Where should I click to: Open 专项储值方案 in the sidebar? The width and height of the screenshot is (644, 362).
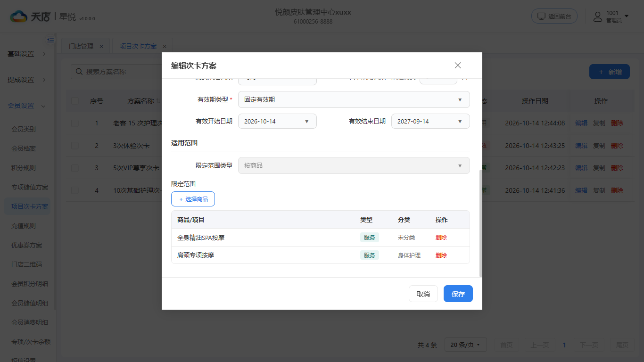click(30, 187)
